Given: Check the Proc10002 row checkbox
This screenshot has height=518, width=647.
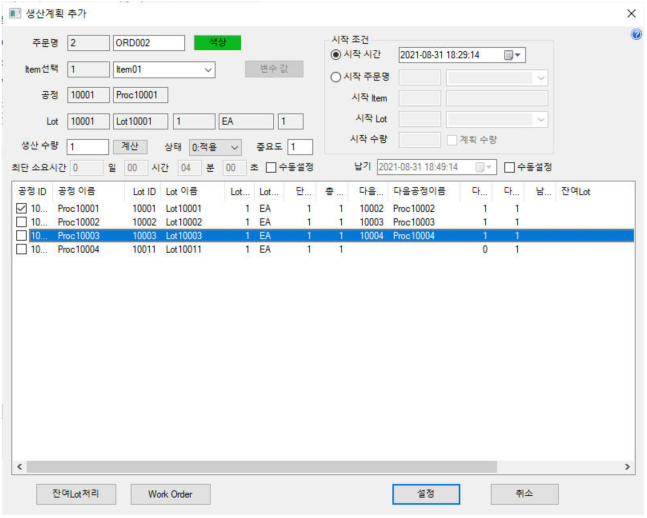Looking at the screenshot, I should point(22,222).
